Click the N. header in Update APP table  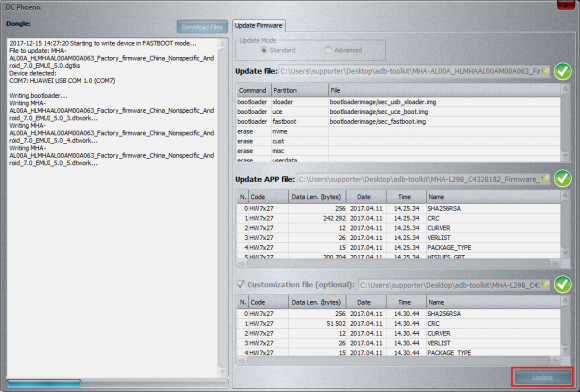(x=243, y=197)
